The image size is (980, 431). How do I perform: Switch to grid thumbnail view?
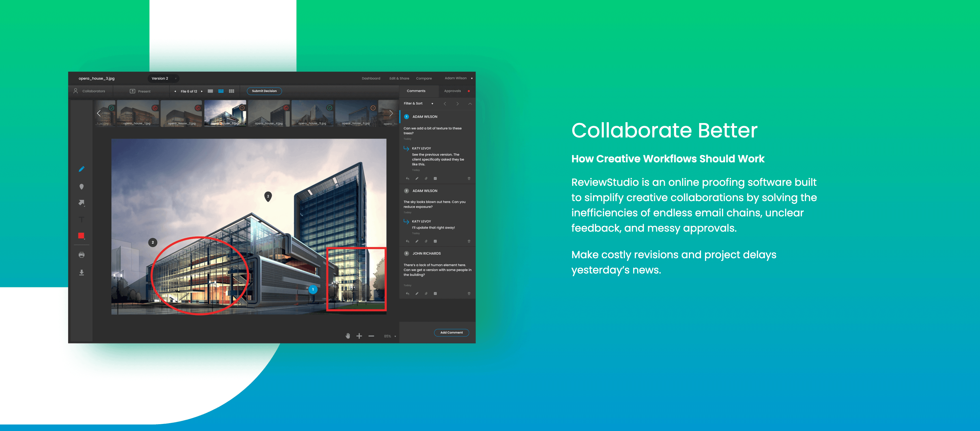pyautogui.click(x=231, y=91)
